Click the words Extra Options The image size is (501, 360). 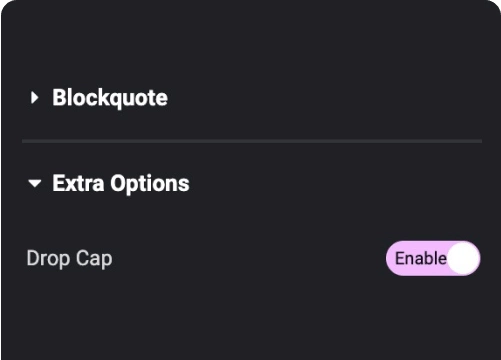coord(121,184)
